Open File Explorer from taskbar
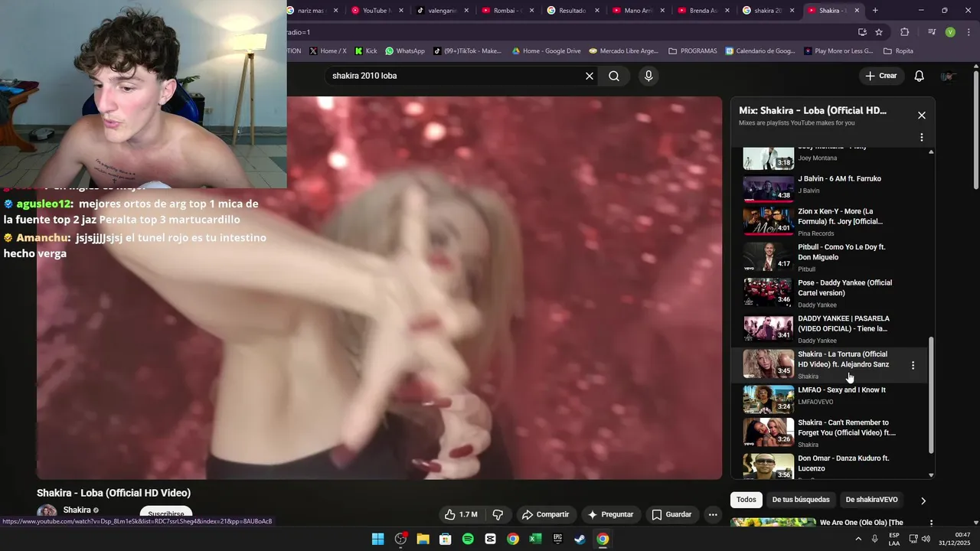980x551 pixels. (x=423, y=539)
